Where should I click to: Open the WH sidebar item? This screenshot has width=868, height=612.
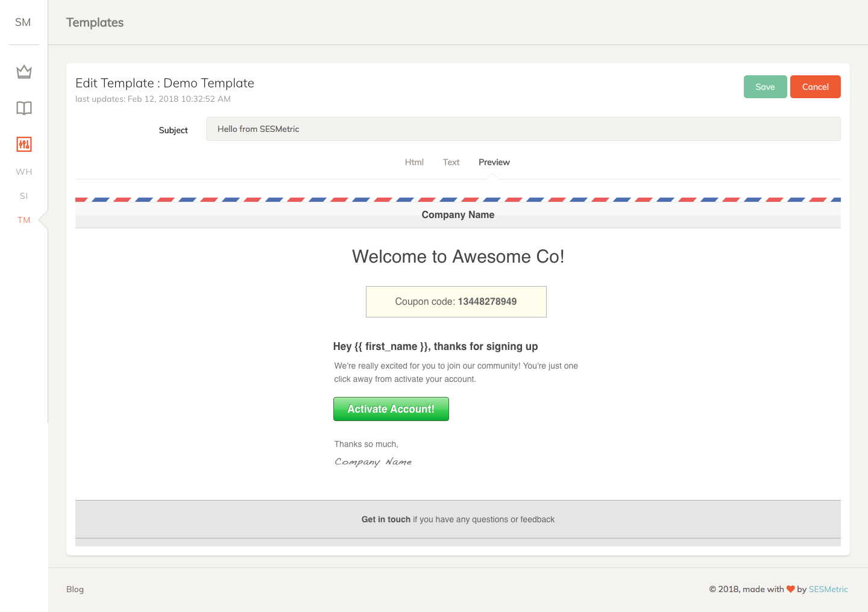tap(24, 172)
